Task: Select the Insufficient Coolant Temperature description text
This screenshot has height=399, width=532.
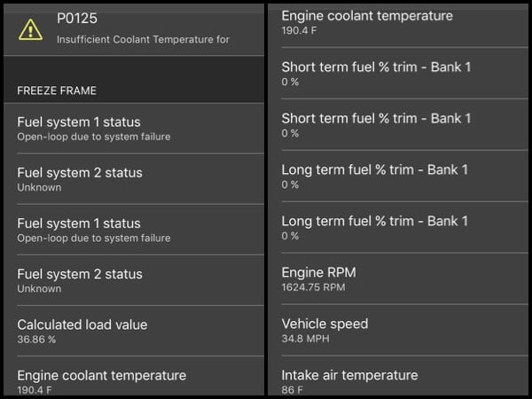Action: pyautogui.click(x=143, y=39)
